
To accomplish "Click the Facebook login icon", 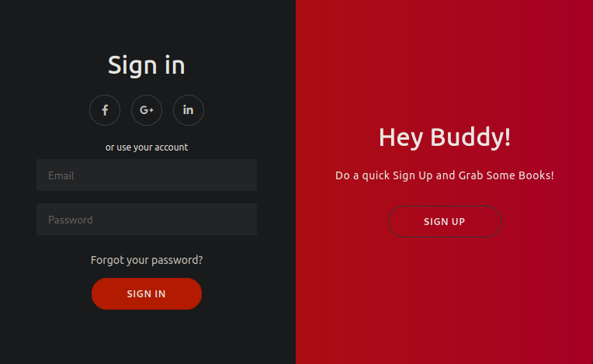I will 105,110.
